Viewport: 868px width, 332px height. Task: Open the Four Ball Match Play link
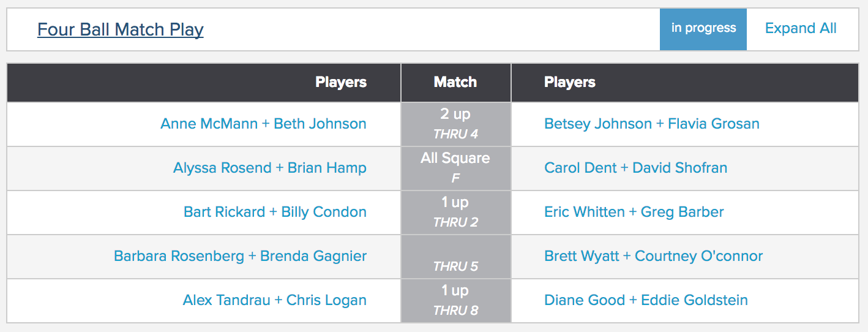(121, 29)
